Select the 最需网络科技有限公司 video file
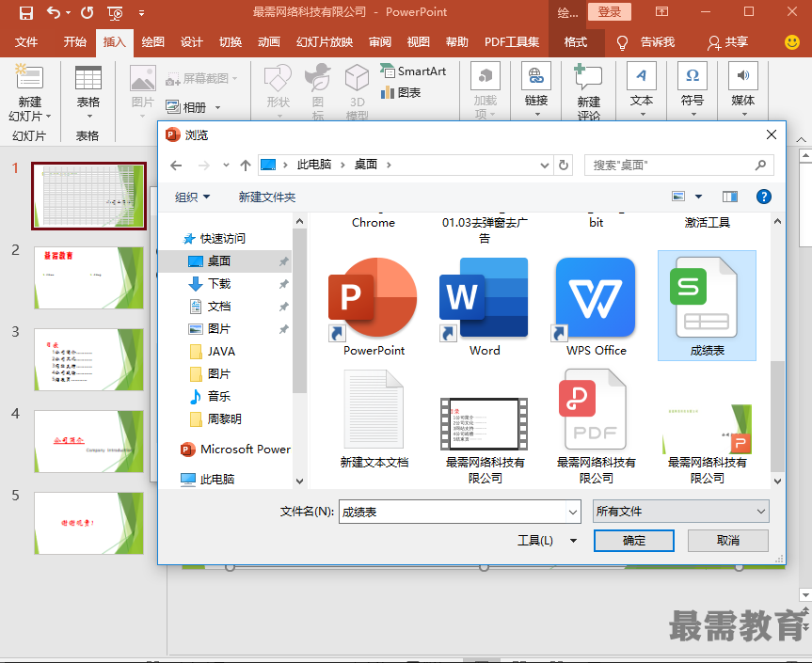 coord(485,440)
